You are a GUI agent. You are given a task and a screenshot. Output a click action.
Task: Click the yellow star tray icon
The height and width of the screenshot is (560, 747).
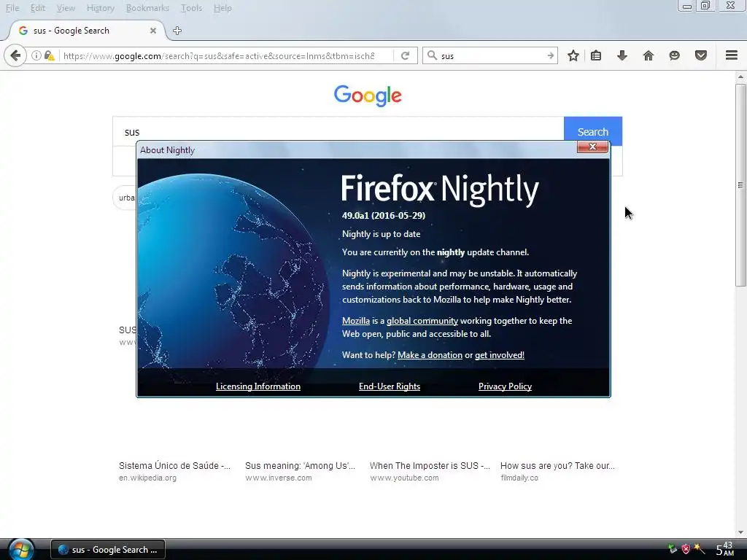click(699, 549)
